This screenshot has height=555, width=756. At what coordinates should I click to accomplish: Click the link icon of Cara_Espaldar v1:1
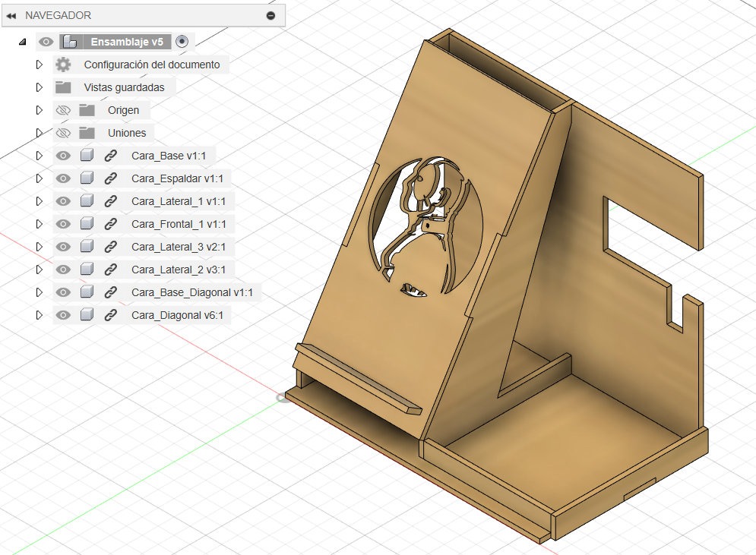click(110, 178)
